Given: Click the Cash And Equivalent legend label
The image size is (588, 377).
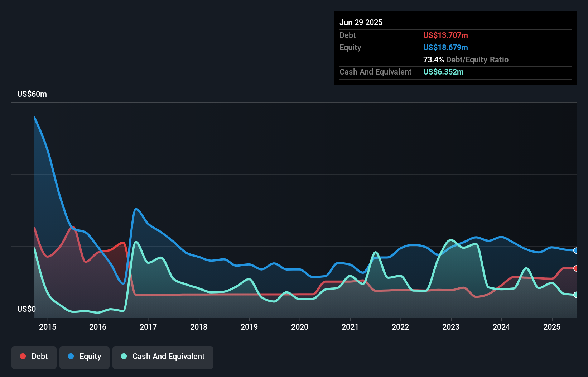Looking at the screenshot, I should (x=168, y=356).
